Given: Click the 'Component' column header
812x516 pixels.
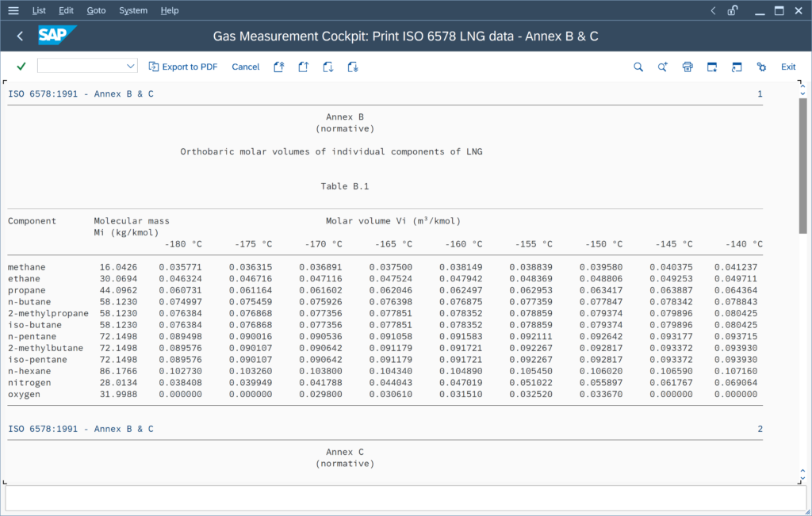Looking at the screenshot, I should pyautogui.click(x=32, y=221).
